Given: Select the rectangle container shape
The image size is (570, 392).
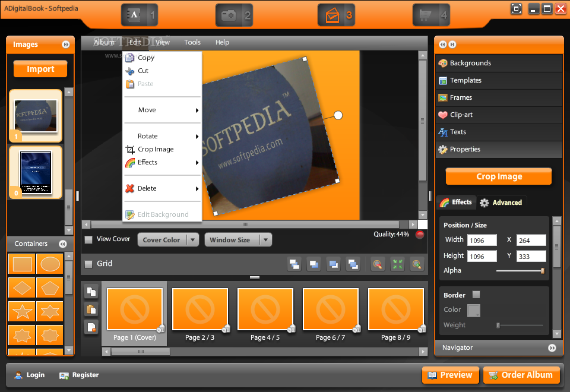Looking at the screenshot, I should (22, 264).
